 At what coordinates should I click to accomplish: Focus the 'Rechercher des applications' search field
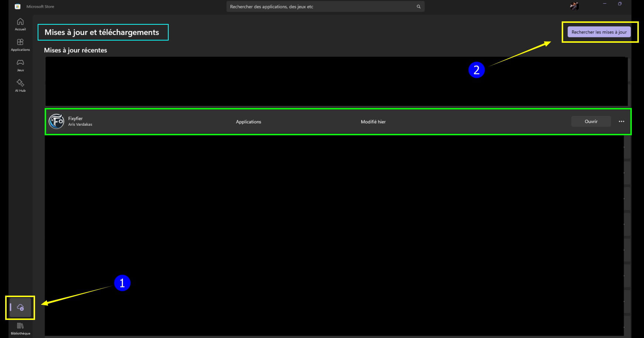click(x=321, y=7)
